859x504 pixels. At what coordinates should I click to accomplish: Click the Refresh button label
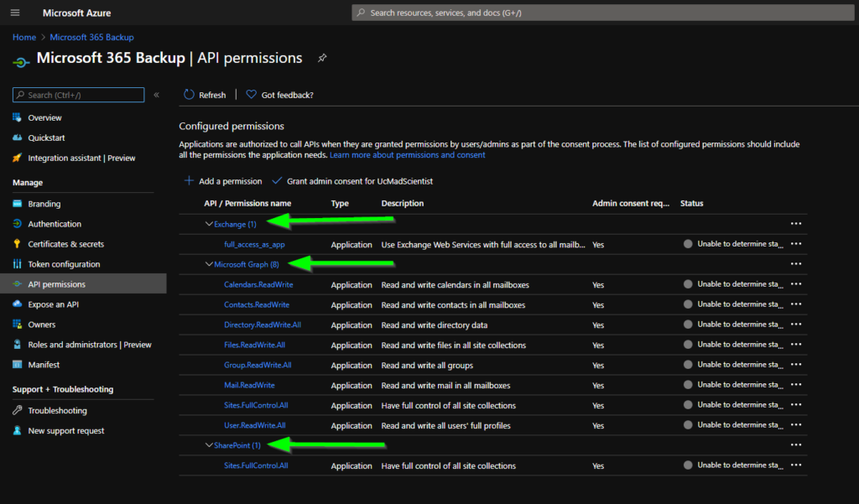(x=212, y=96)
